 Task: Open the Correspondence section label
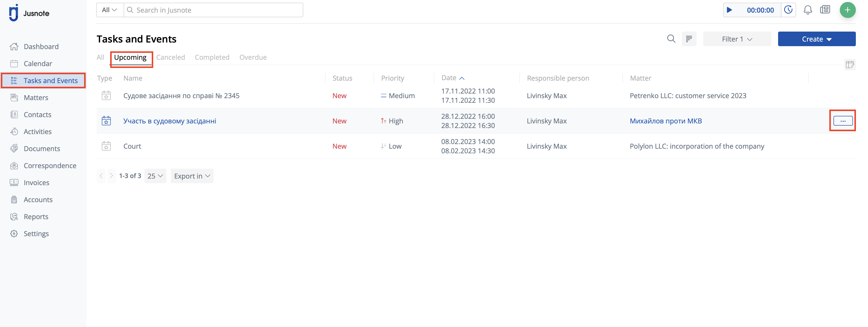pos(50,165)
